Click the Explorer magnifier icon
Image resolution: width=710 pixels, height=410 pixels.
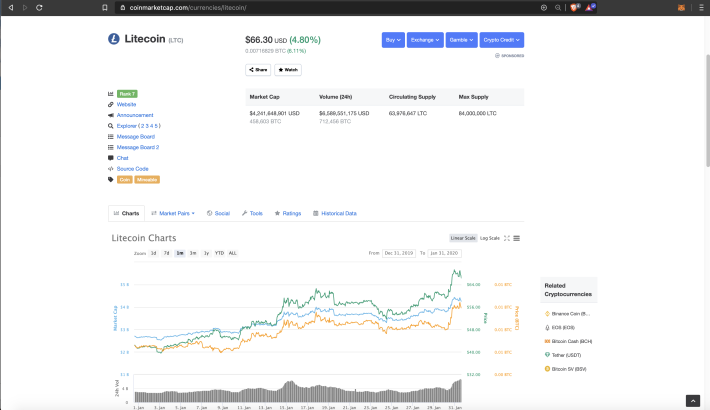pyautogui.click(x=110, y=126)
